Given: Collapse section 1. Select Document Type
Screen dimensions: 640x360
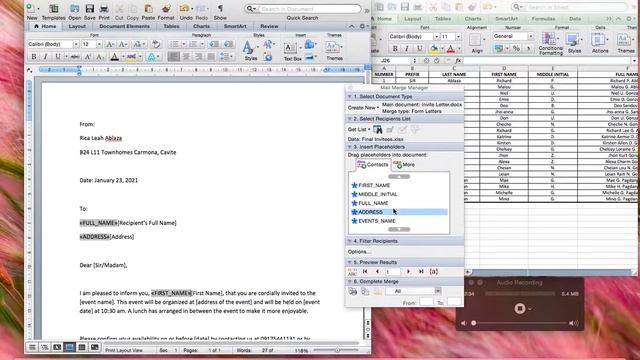Looking at the screenshot, I should coord(350,97).
